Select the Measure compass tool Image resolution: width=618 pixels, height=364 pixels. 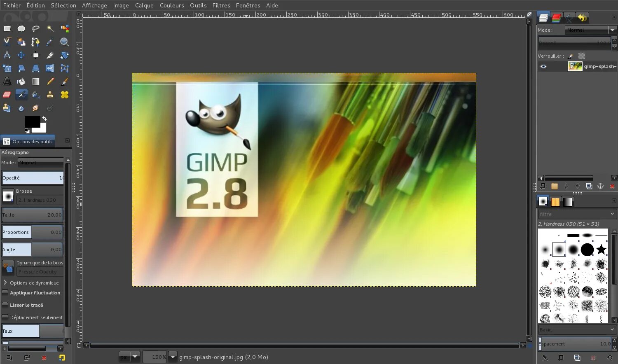pos(7,55)
